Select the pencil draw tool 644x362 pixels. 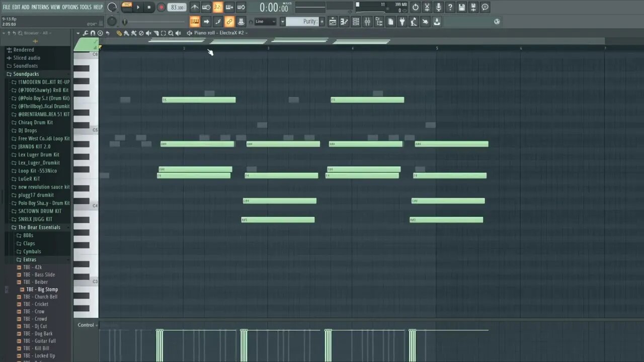119,33
